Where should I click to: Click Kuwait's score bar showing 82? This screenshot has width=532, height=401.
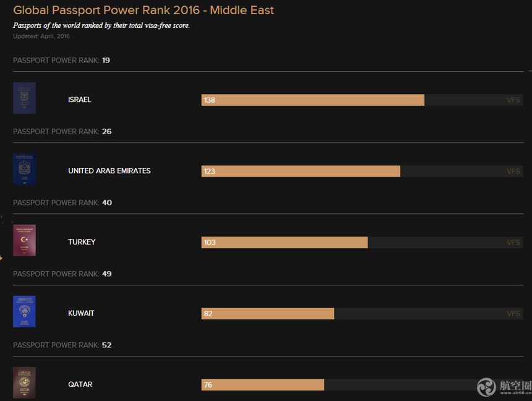pyautogui.click(x=268, y=313)
